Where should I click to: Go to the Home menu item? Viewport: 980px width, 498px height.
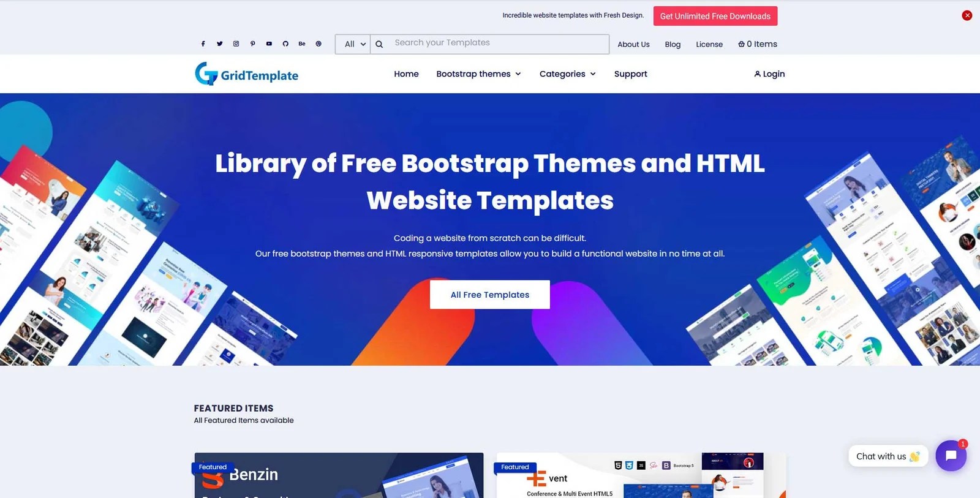(x=406, y=74)
